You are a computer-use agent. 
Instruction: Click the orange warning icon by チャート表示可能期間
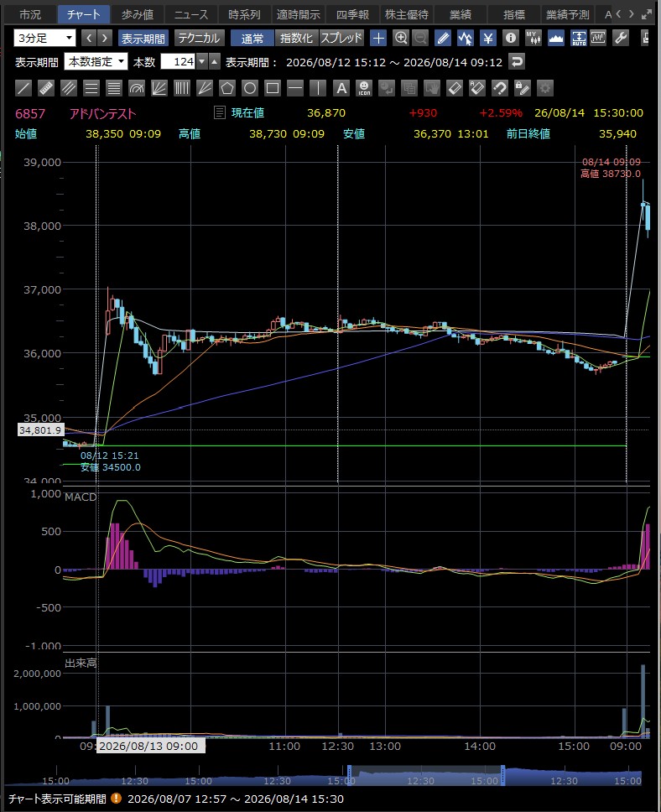(117, 798)
